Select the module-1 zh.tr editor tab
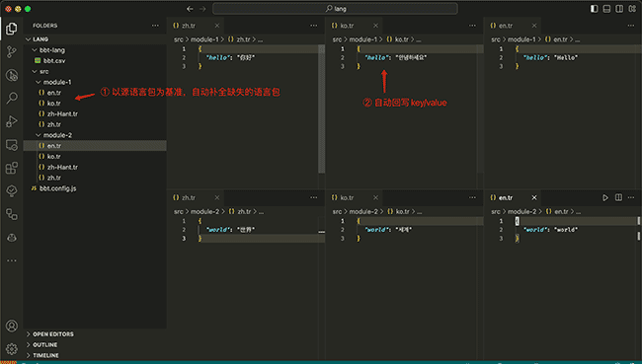 pos(197,26)
